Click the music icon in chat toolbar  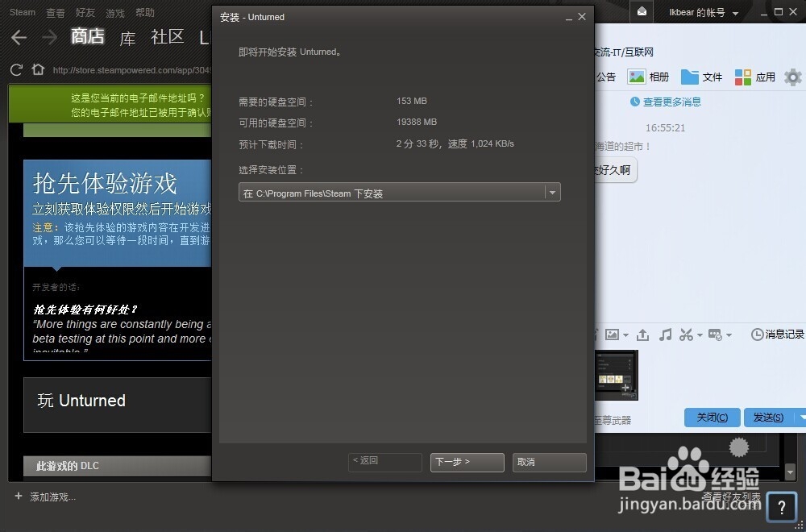pos(664,334)
